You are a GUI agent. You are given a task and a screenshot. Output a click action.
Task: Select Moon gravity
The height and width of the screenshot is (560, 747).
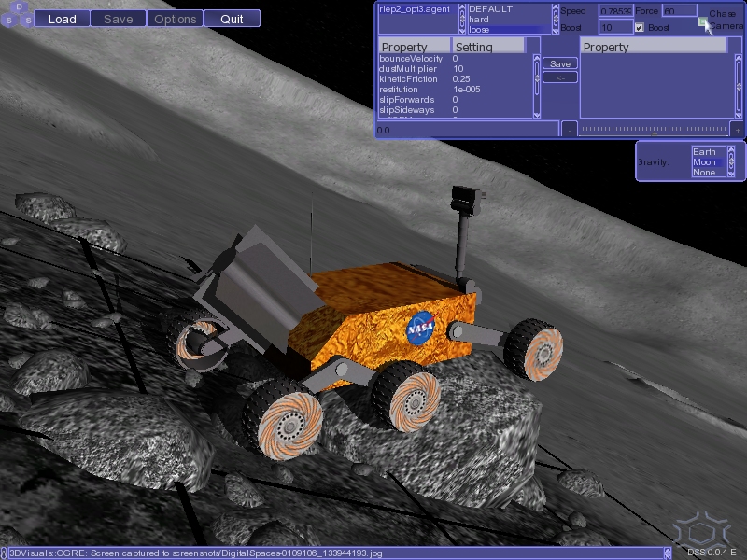click(709, 162)
